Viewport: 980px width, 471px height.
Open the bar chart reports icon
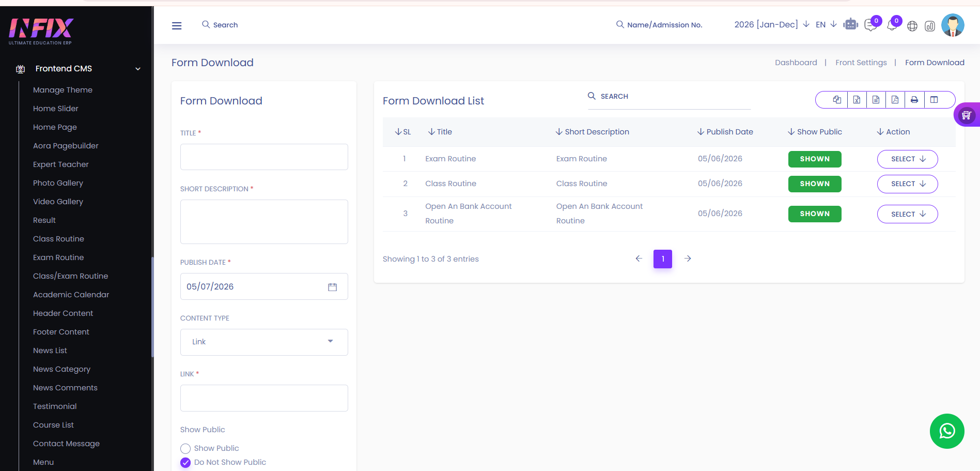[x=930, y=26]
